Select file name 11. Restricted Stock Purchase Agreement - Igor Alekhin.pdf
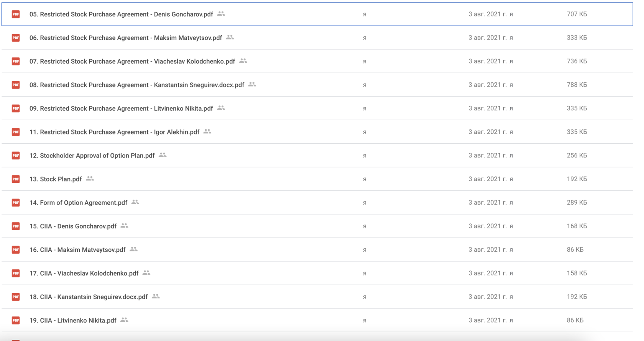The width and height of the screenshot is (644, 341). pos(114,132)
